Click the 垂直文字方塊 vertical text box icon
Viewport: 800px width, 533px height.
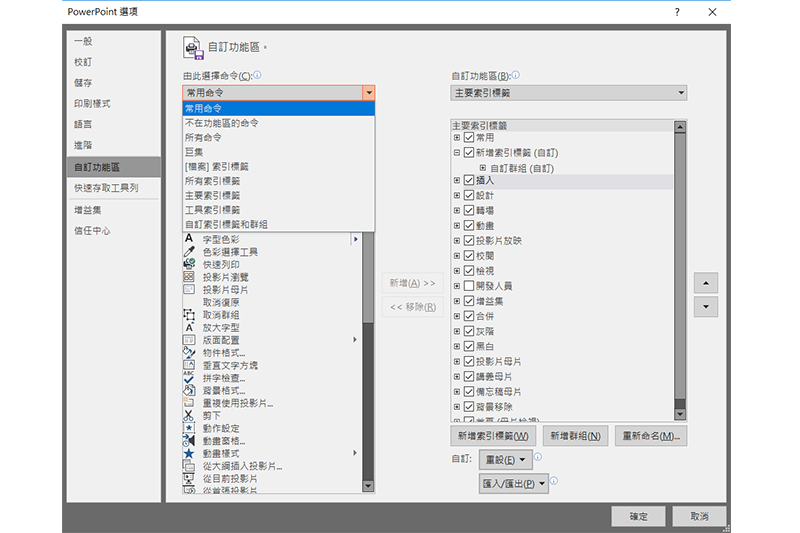189,365
